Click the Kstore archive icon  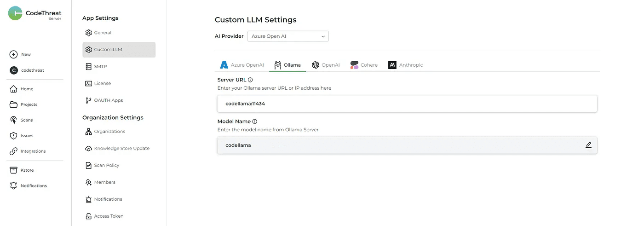pyautogui.click(x=14, y=170)
